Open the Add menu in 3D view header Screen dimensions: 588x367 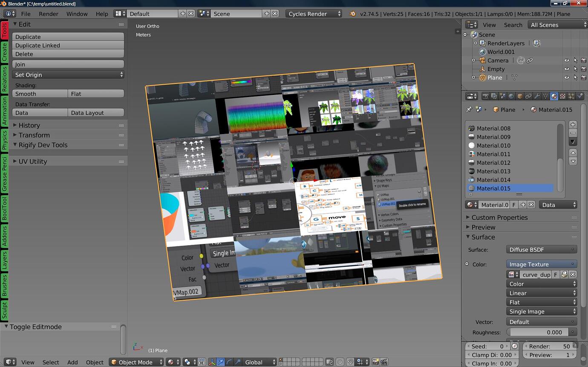click(72, 362)
